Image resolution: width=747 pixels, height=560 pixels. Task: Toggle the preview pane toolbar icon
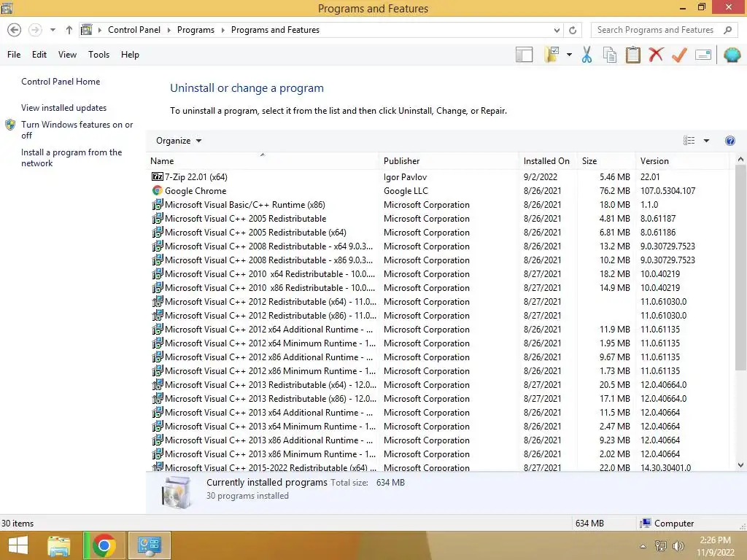pyautogui.click(x=524, y=55)
